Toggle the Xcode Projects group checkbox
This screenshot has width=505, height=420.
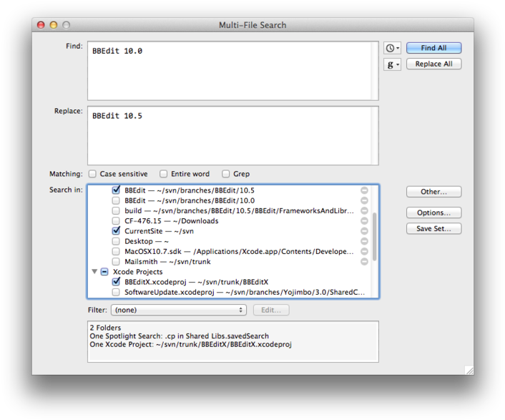[x=104, y=272]
